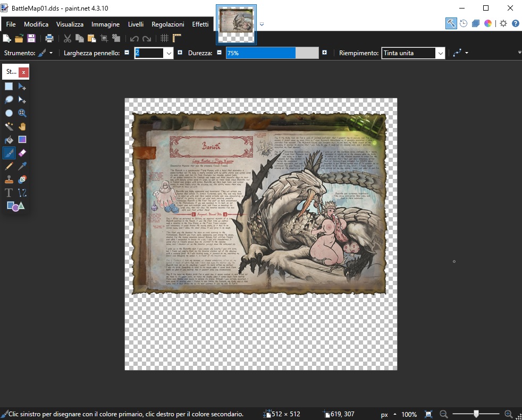The height and width of the screenshot is (420, 522).
Task: Select the Pencil tool
Action: click(9, 166)
